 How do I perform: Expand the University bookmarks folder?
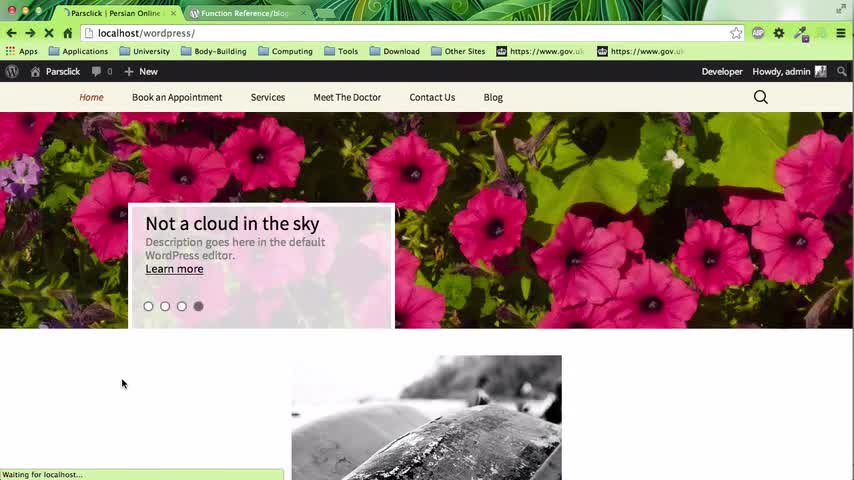(144, 51)
